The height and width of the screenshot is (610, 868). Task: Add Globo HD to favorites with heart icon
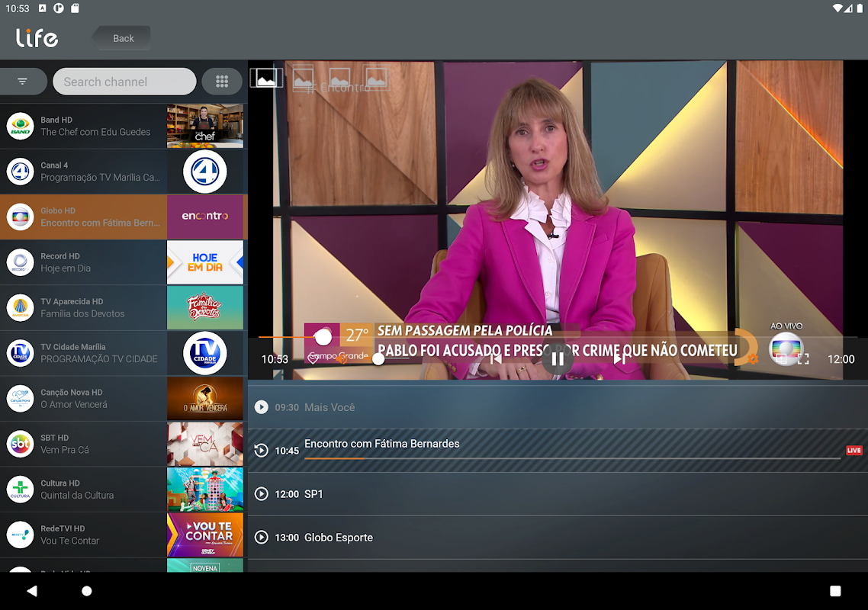click(x=313, y=358)
